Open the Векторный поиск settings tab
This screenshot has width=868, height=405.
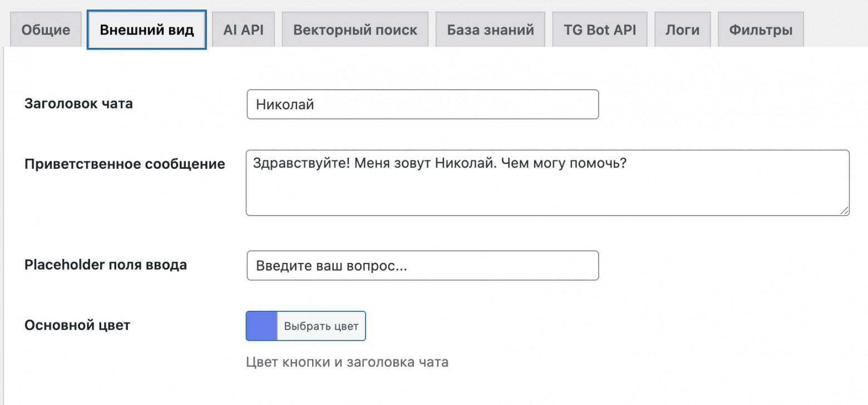[x=354, y=31]
